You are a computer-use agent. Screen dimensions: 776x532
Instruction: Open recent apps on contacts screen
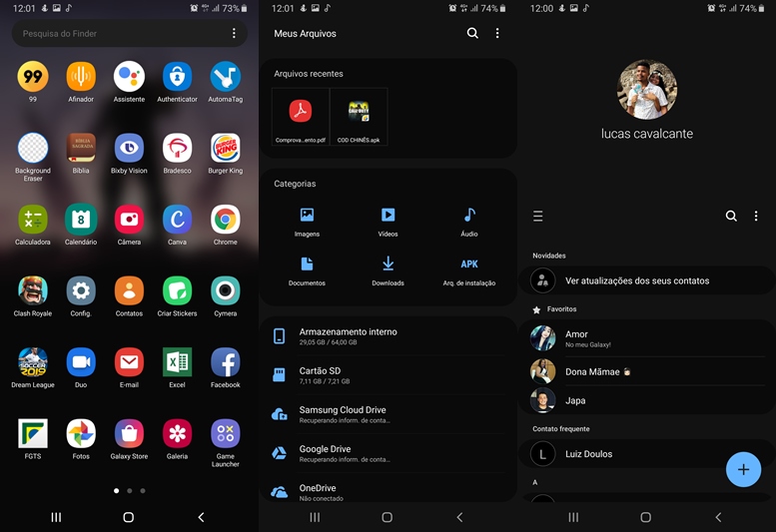point(573,517)
